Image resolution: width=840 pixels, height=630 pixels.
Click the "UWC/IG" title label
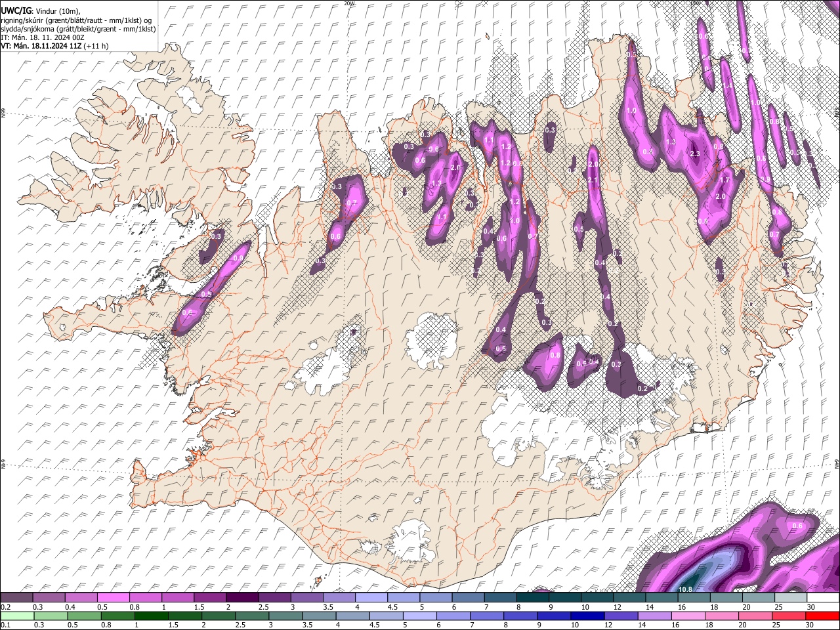click(16, 11)
